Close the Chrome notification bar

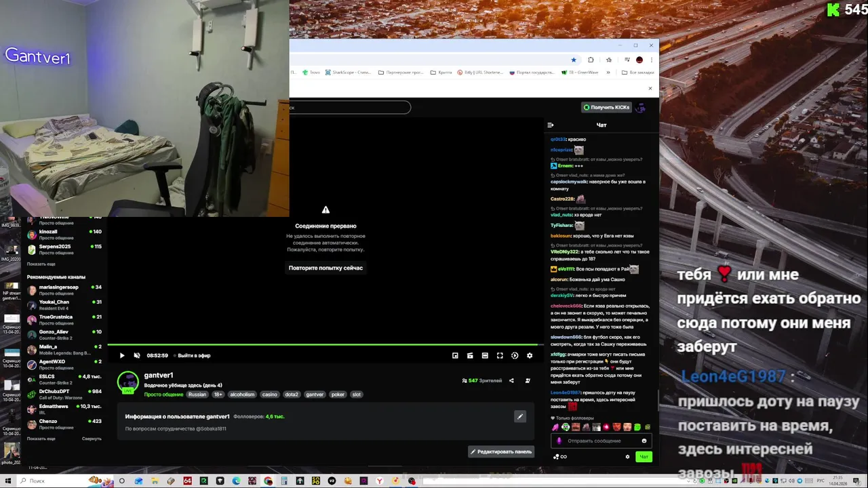tap(650, 88)
